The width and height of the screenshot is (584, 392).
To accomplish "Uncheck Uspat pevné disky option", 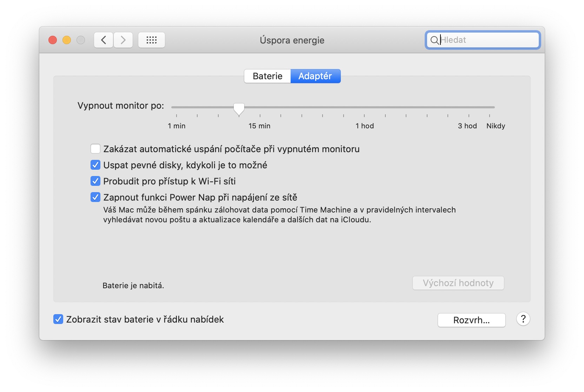I will [x=95, y=165].
